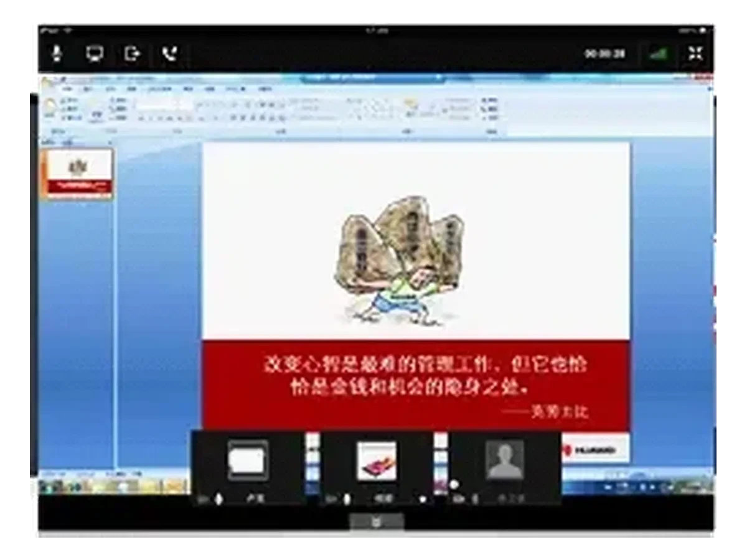
Task: Toggle the fullscreen arrows icon
Action: coord(695,54)
